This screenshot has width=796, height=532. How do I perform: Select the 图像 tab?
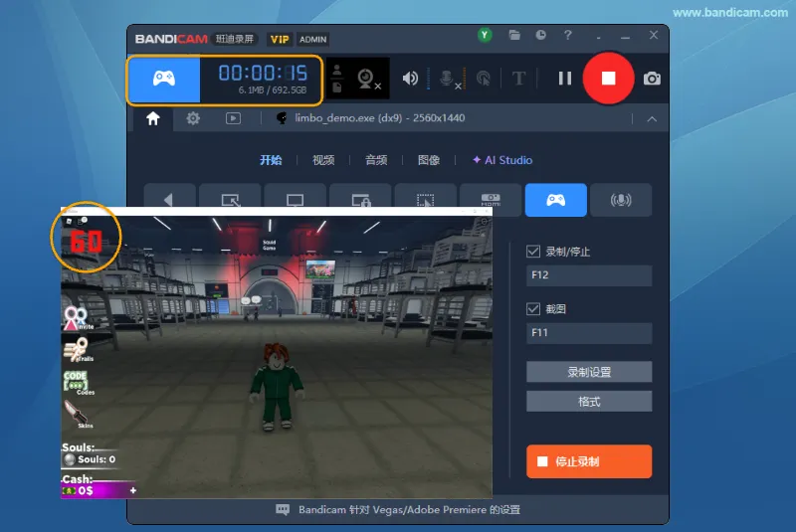tap(429, 160)
